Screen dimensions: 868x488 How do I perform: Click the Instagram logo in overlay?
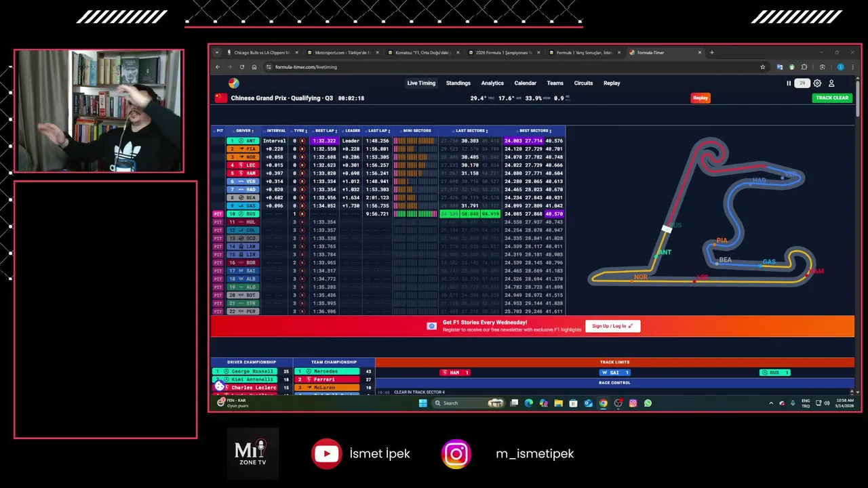pos(456,453)
